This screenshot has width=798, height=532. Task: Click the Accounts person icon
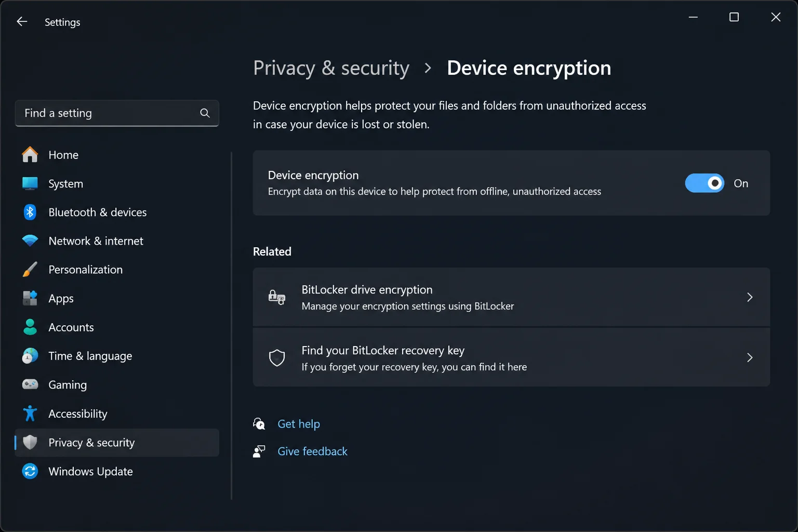30,327
